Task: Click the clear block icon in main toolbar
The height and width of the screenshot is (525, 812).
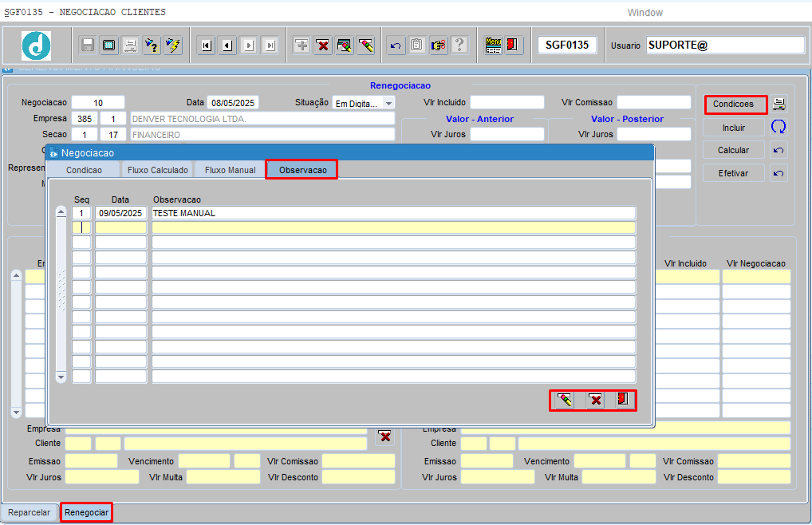Action: click(x=344, y=45)
